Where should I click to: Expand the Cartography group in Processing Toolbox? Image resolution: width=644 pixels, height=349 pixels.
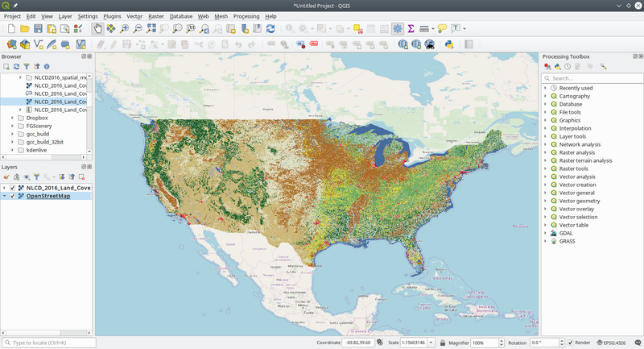[546, 96]
